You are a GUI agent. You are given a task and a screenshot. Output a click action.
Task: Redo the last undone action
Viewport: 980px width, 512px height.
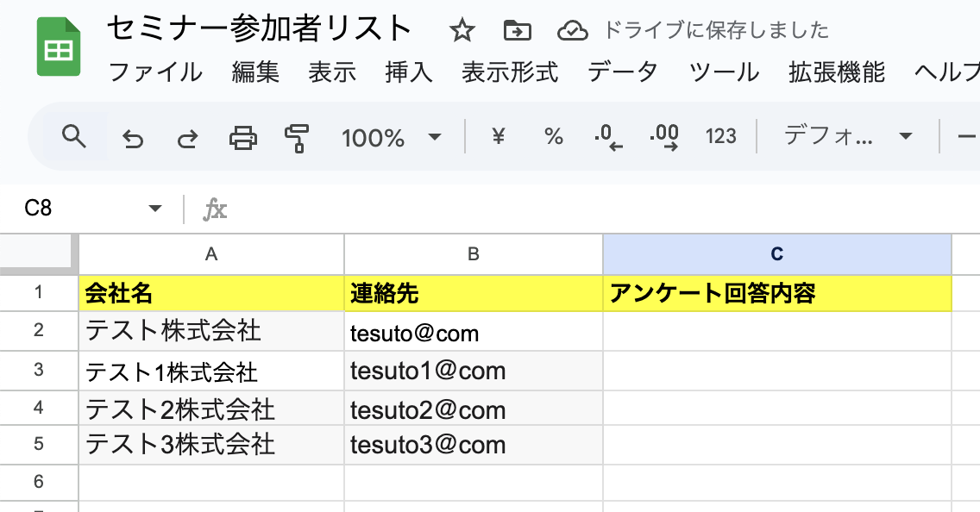click(186, 137)
